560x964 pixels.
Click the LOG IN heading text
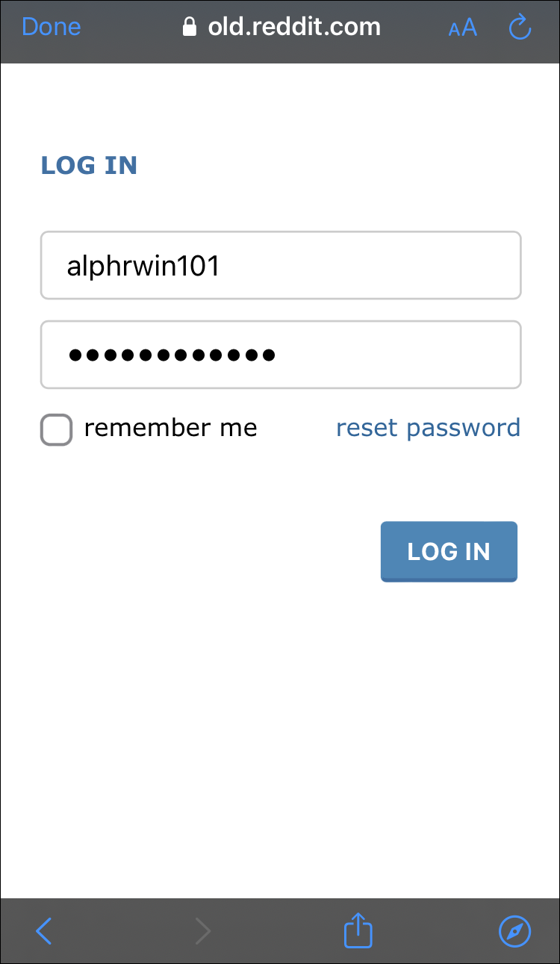[89, 165]
